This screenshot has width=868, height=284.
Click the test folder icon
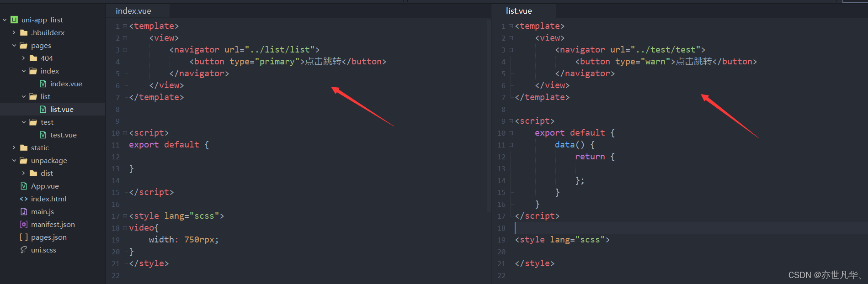(33, 122)
